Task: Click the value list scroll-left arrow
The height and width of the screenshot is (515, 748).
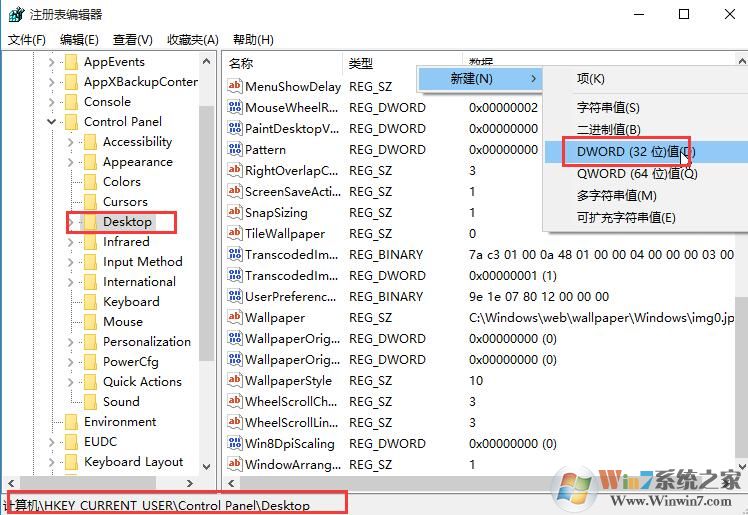Action: click(231, 483)
